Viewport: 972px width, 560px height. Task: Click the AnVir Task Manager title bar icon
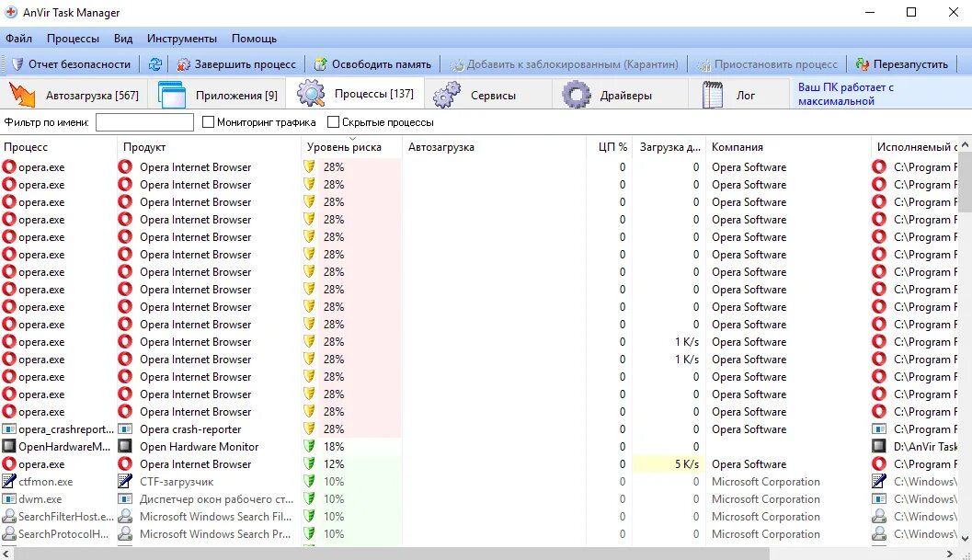coord(11,12)
